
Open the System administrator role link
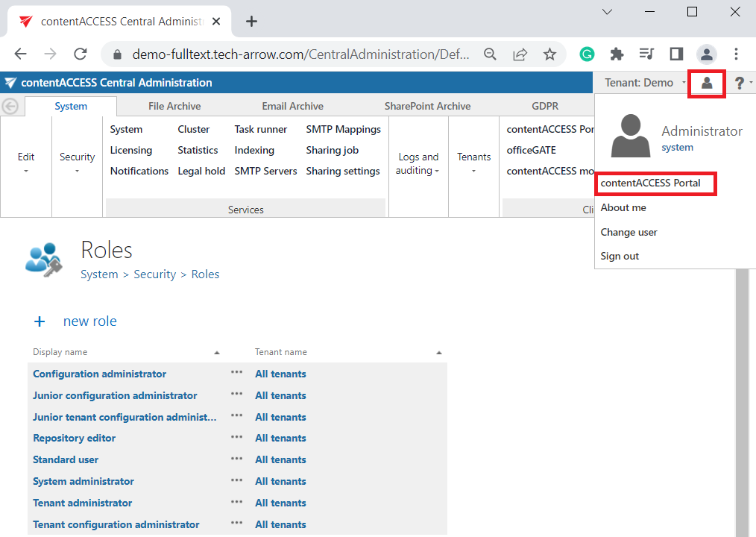click(84, 481)
